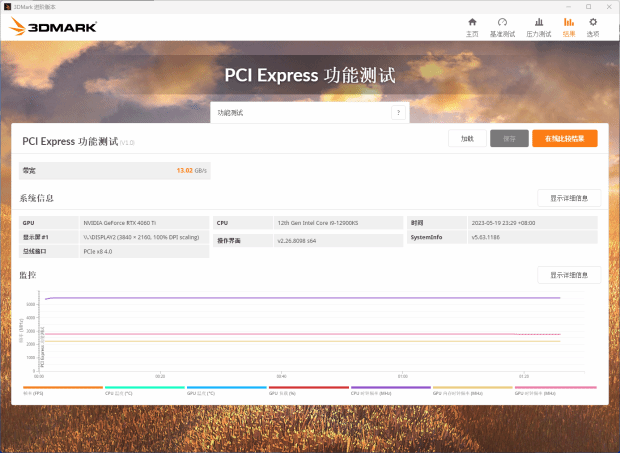
Task: Toggle the pink GPU clock legend item
Action: [556, 391]
